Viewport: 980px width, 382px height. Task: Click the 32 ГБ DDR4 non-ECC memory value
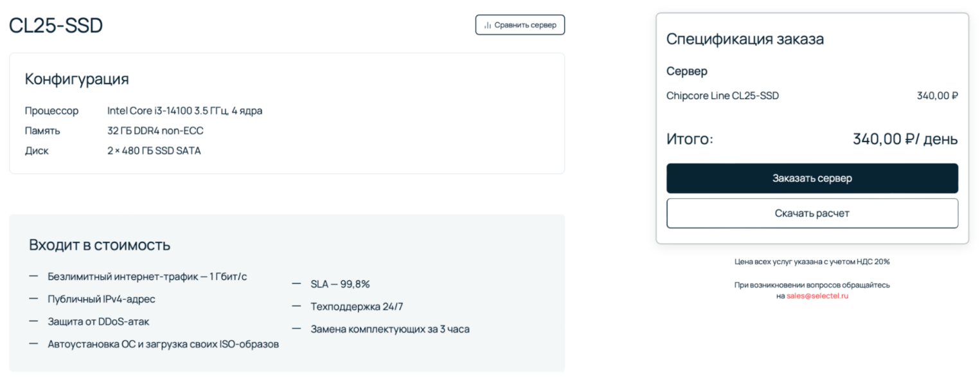[x=155, y=131]
